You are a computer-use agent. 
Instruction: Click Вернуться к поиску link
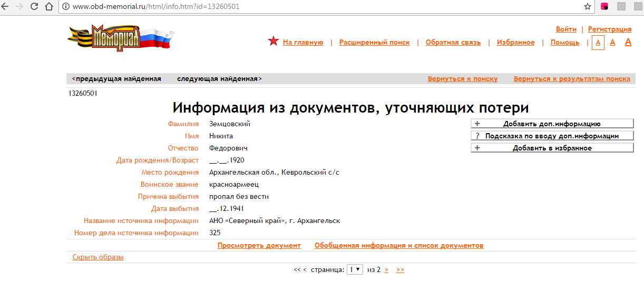[463, 79]
